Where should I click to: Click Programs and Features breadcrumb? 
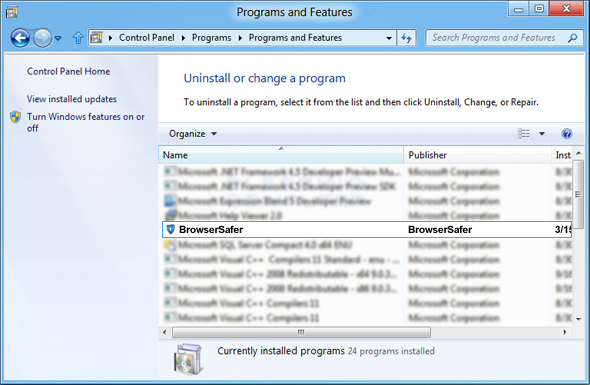295,38
